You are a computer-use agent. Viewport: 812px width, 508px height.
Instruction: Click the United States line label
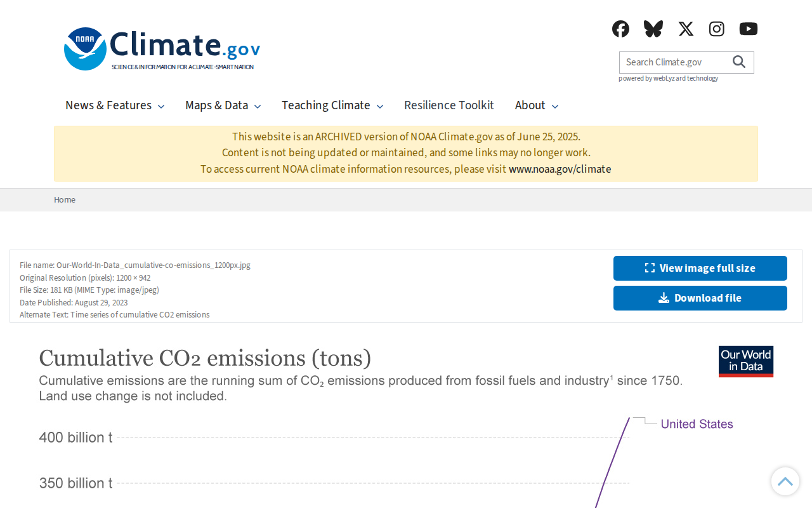[697, 424]
